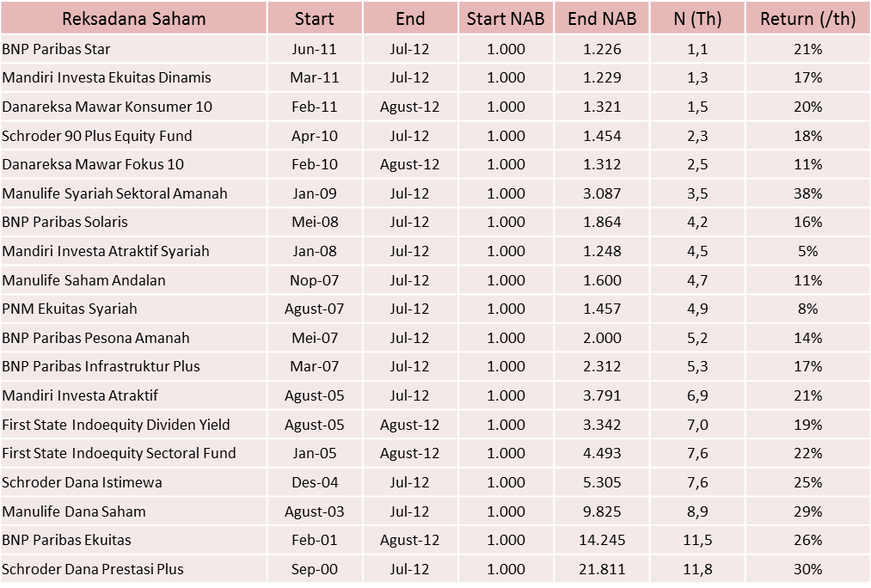
Task: Click the Return (/th) column header
Action: tap(807, 19)
